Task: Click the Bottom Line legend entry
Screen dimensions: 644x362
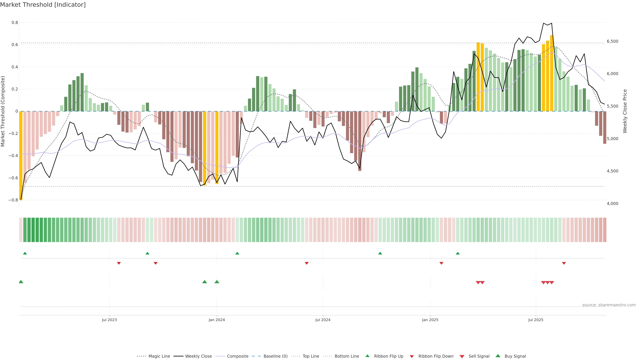Action: click(346, 356)
